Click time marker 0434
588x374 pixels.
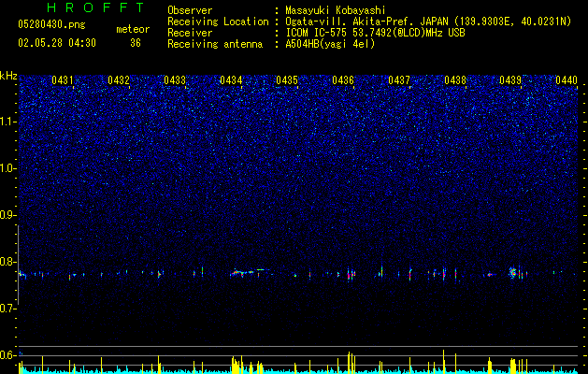tap(231, 79)
